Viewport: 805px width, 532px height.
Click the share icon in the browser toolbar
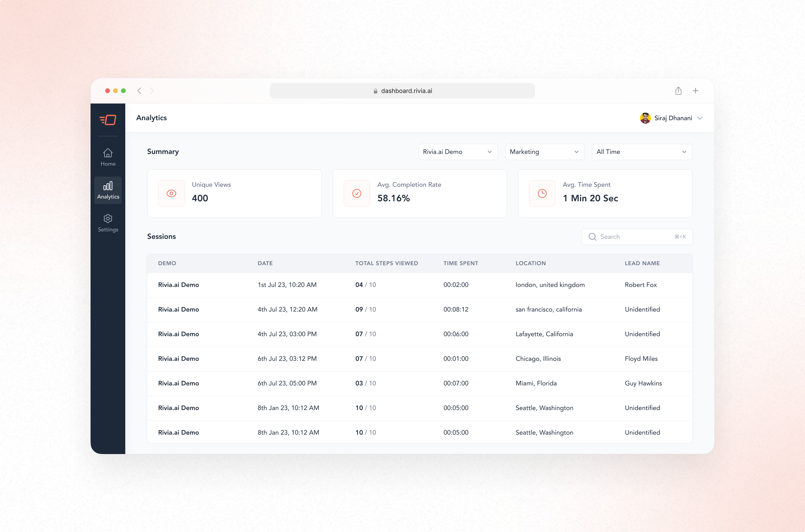point(678,91)
